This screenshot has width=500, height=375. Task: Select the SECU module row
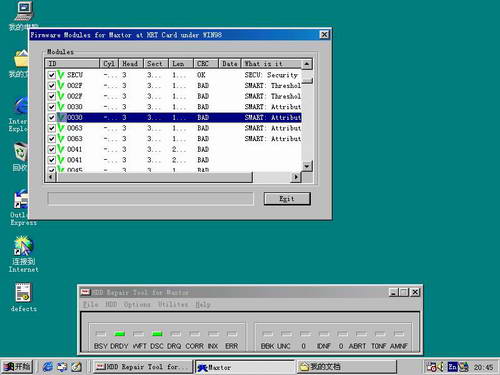[x=173, y=75]
